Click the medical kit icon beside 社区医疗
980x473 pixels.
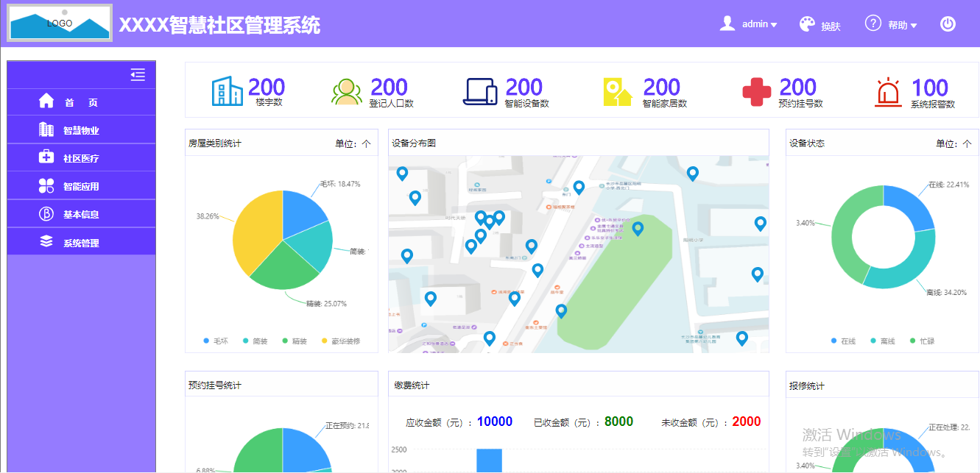(x=46, y=157)
